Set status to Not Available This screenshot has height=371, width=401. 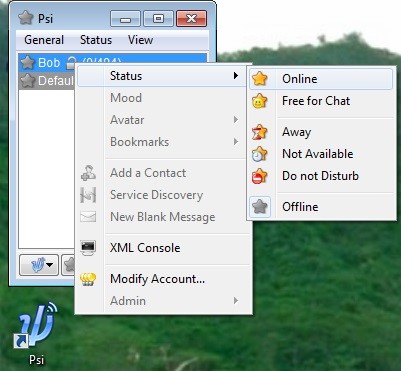pos(321,154)
